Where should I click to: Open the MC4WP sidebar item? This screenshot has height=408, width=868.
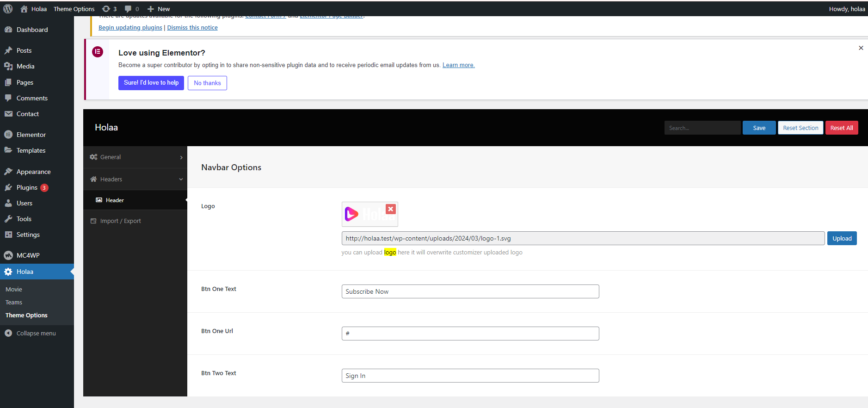pos(28,255)
